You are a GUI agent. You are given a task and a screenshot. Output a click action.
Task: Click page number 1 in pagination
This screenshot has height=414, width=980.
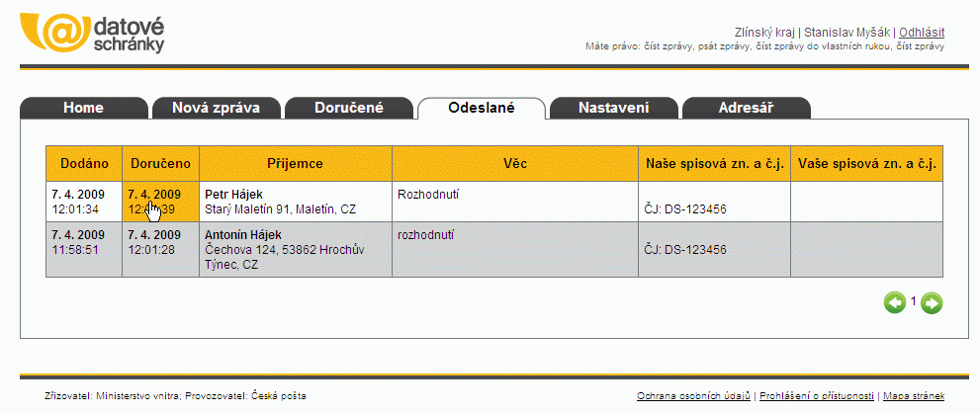(913, 301)
